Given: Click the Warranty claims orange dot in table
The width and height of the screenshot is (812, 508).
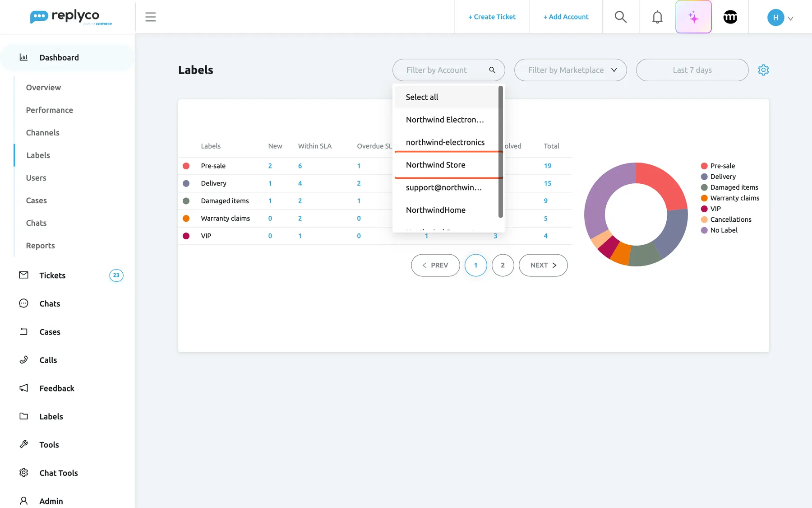Looking at the screenshot, I should (186, 218).
